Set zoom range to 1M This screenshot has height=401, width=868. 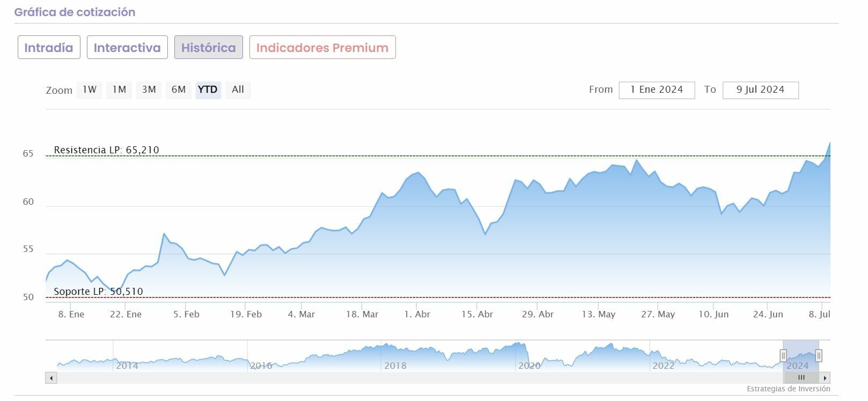point(119,90)
